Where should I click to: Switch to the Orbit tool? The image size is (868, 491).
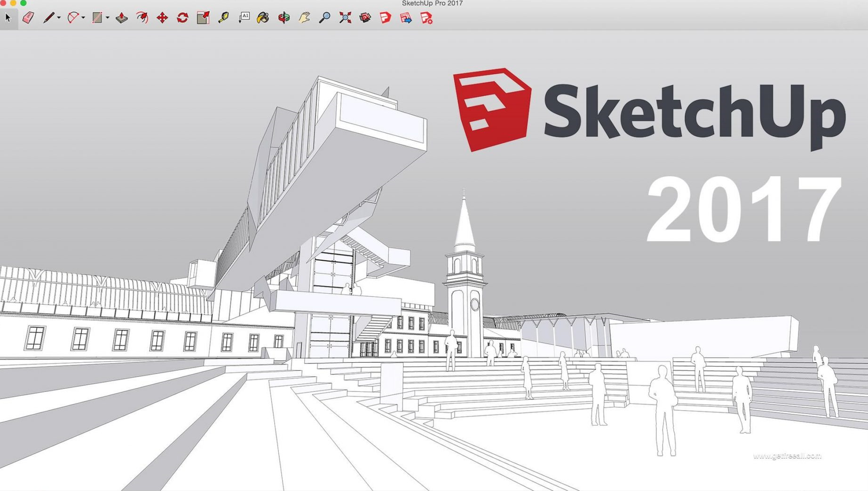[284, 18]
